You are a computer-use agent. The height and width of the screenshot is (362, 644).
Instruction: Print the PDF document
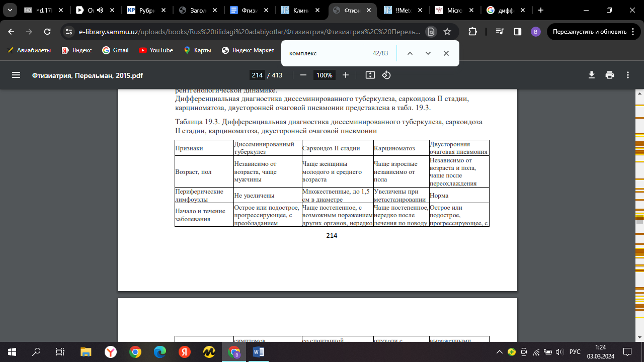point(610,75)
